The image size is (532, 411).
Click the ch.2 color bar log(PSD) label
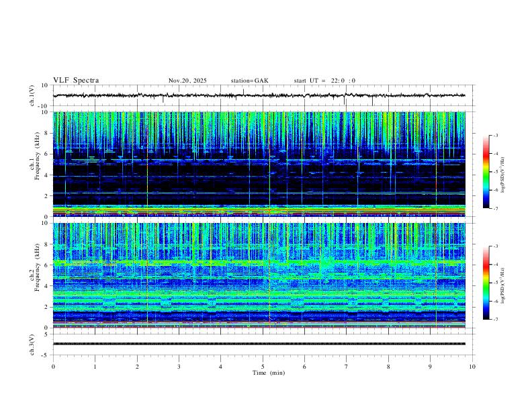click(503, 285)
